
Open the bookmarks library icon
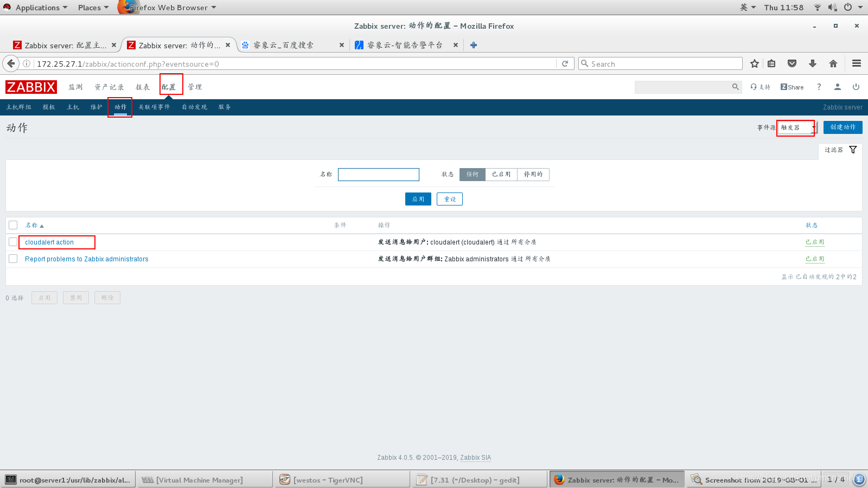click(x=771, y=63)
